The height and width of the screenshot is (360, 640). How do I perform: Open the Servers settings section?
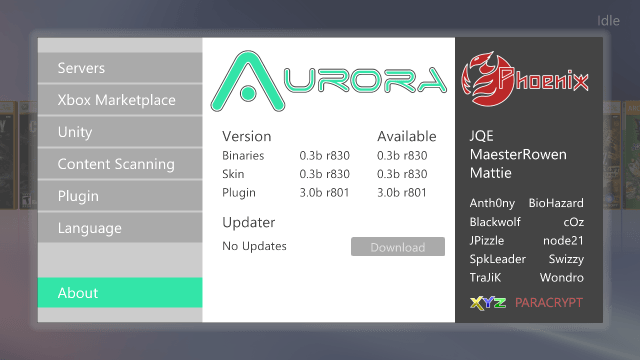click(120, 68)
